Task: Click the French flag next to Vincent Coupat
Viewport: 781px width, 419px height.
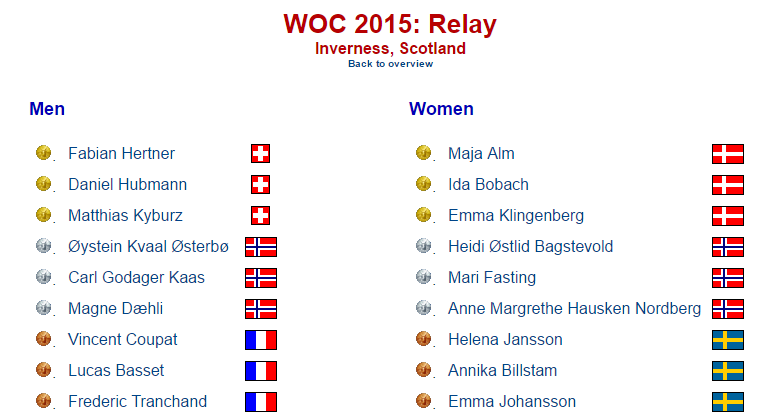Action: click(261, 340)
